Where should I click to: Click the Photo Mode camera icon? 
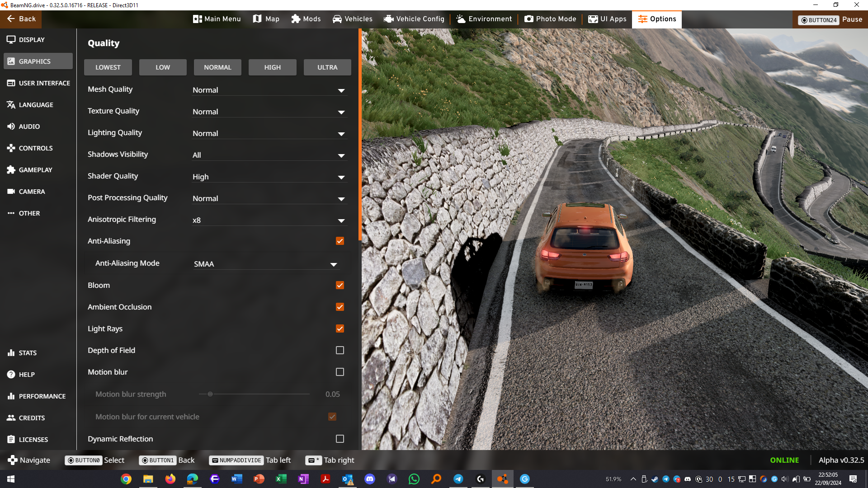click(x=528, y=19)
